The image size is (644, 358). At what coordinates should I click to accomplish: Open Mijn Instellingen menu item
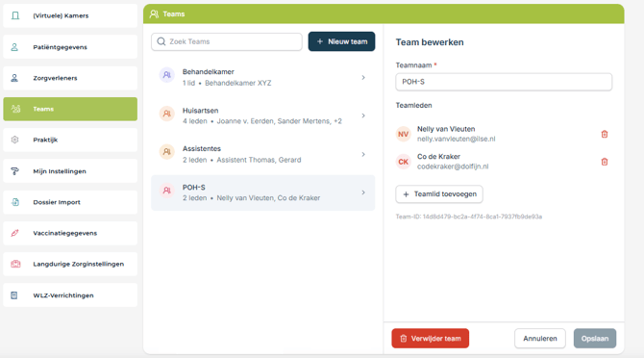(x=70, y=171)
